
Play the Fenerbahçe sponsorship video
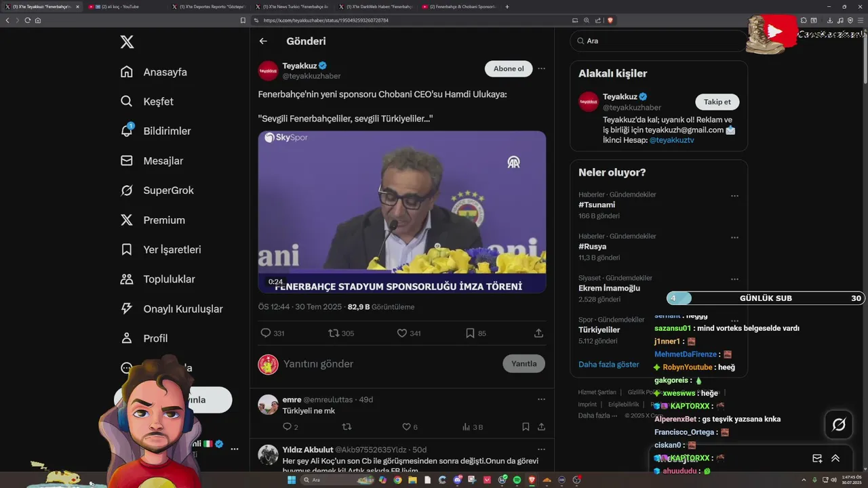(402, 211)
